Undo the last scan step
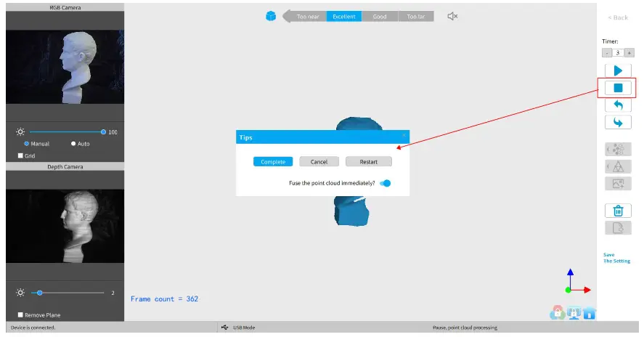This screenshot has height=337, width=644. coord(618,105)
